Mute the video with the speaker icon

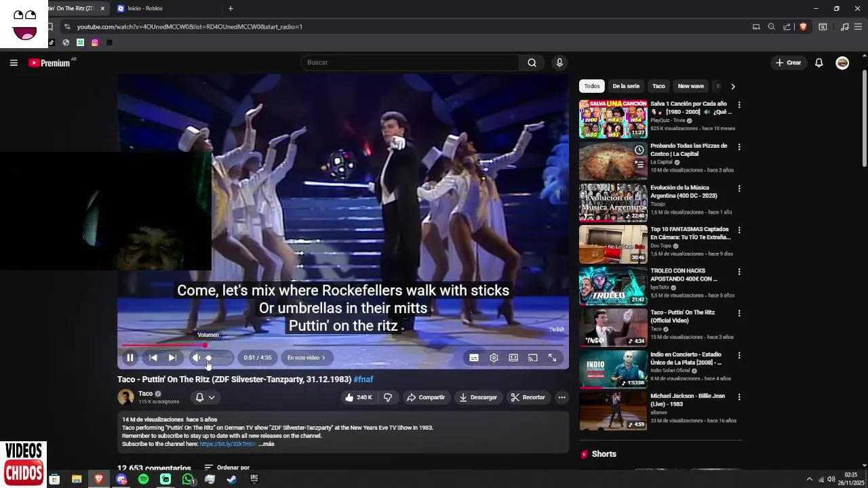(x=196, y=358)
